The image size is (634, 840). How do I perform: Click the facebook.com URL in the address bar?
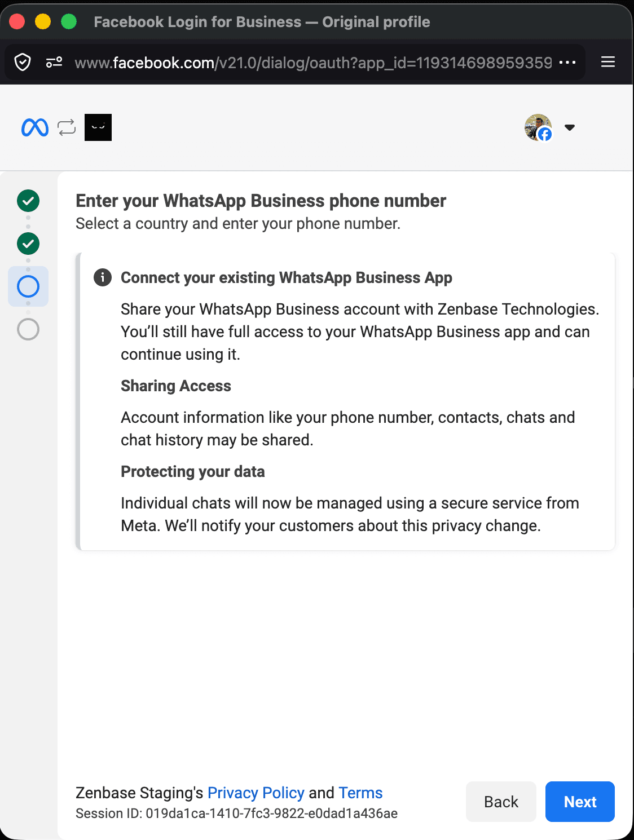point(313,63)
